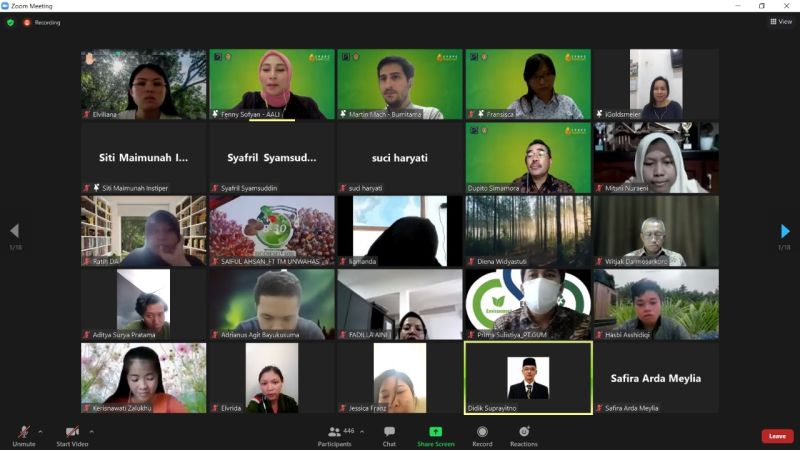The width and height of the screenshot is (800, 450).
Task: Start Video from the bottom toolbar
Action: (x=72, y=434)
